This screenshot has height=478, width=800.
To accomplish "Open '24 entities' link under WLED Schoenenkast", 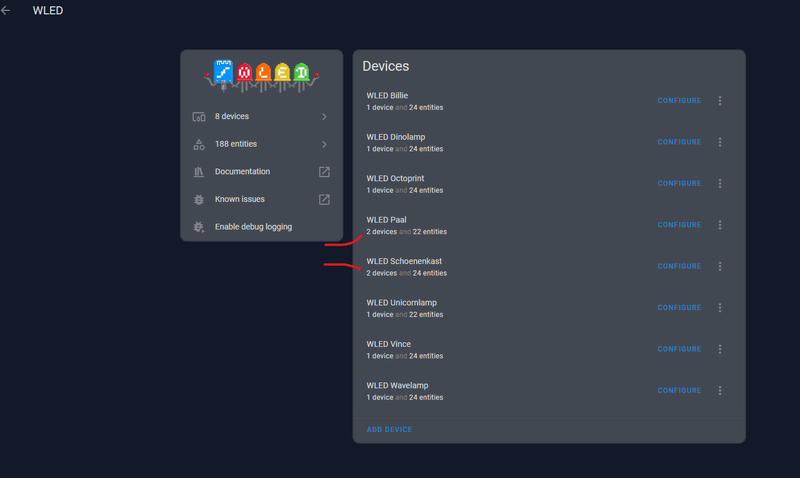I will [430, 273].
